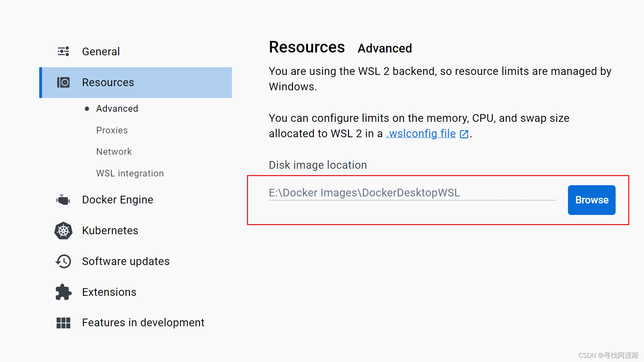Viewport: 644px width, 362px height.
Task: Select the General settings section
Action: point(101,51)
